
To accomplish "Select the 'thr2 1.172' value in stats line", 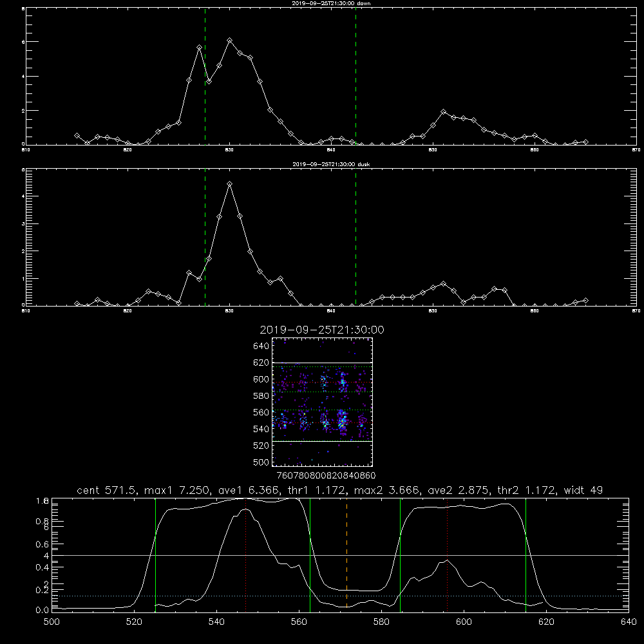I will tap(527, 490).
